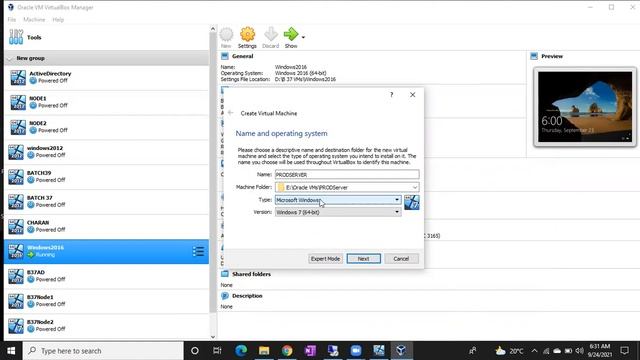The width and height of the screenshot is (640, 360).
Task: Select B37AD virtual machine
Action: tap(106, 276)
